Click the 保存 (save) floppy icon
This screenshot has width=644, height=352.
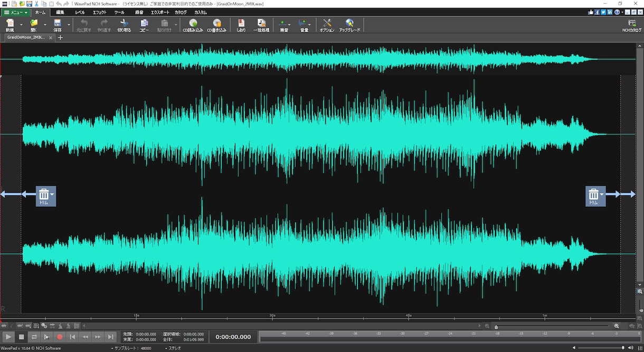pos(58,25)
